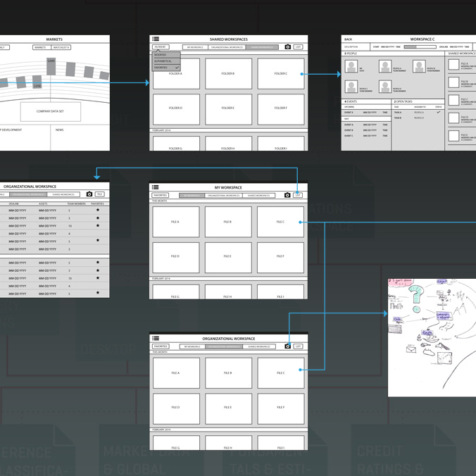Click the Description field in Workspace C
The width and height of the screenshot is (476, 476).
[x=356, y=46]
